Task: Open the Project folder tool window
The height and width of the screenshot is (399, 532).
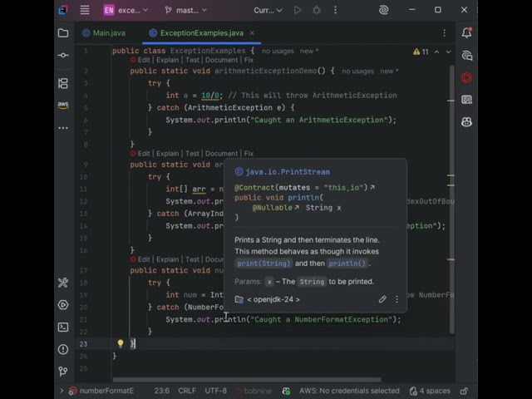Action: (x=63, y=33)
